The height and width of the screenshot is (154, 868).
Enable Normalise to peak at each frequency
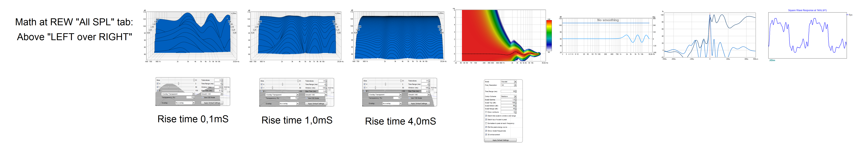coord(486,123)
